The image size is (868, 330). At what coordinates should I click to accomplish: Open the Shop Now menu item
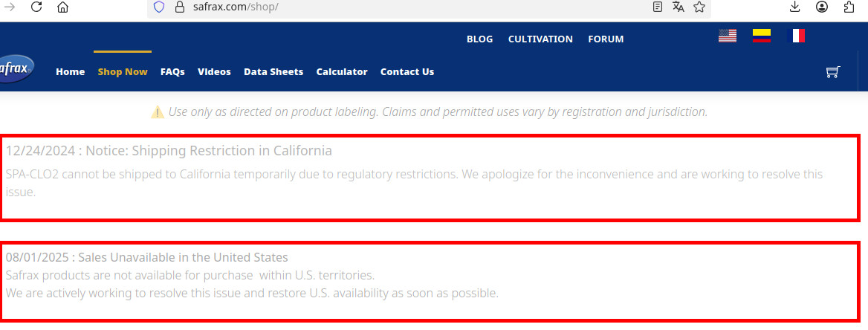coord(123,72)
